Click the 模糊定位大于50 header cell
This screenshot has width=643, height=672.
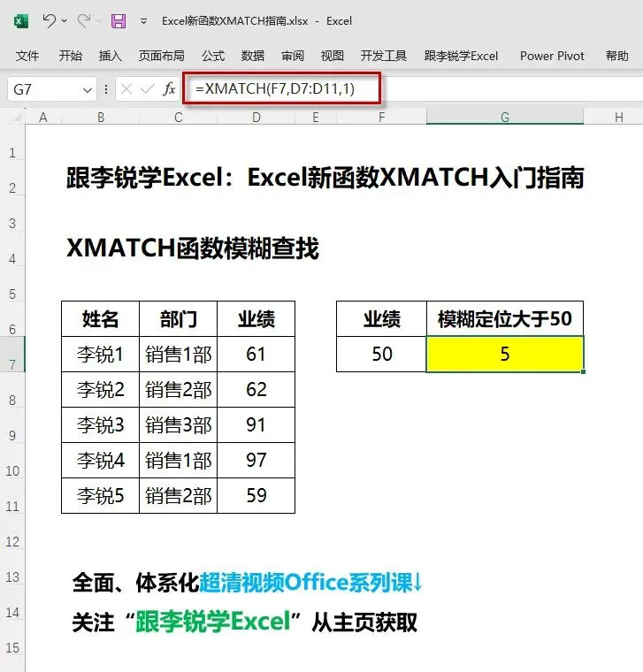[x=505, y=319]
